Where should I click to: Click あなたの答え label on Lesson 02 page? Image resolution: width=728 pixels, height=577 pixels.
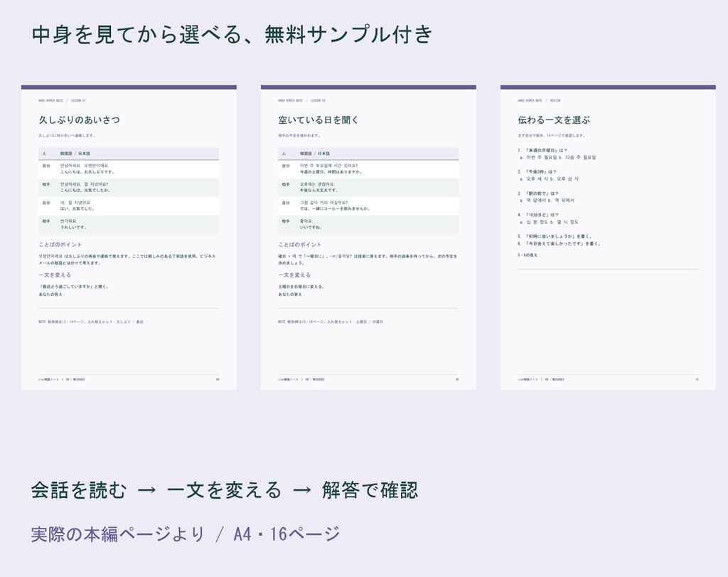(291, 295)
